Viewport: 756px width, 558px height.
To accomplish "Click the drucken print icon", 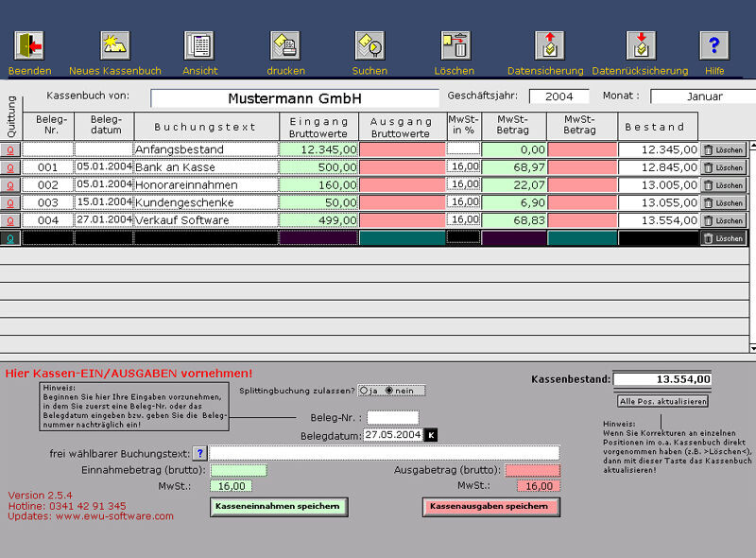I will [285, 45].
